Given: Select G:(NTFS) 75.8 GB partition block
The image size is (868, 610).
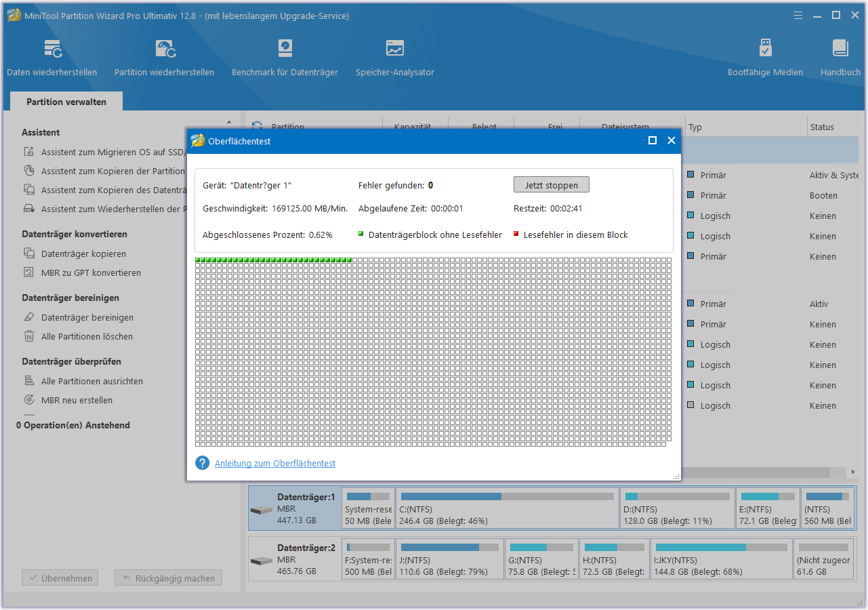Looking at the screenshot, I should 542,559.
